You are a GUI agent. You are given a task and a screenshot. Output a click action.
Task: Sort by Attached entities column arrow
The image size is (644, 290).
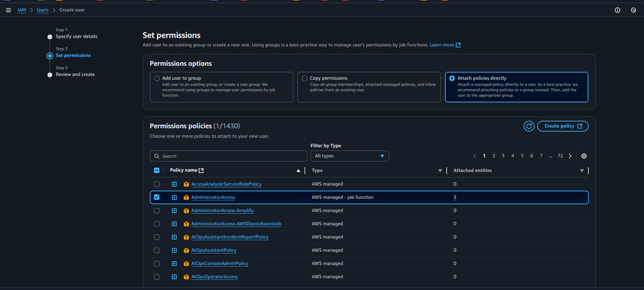coord(582,171)
